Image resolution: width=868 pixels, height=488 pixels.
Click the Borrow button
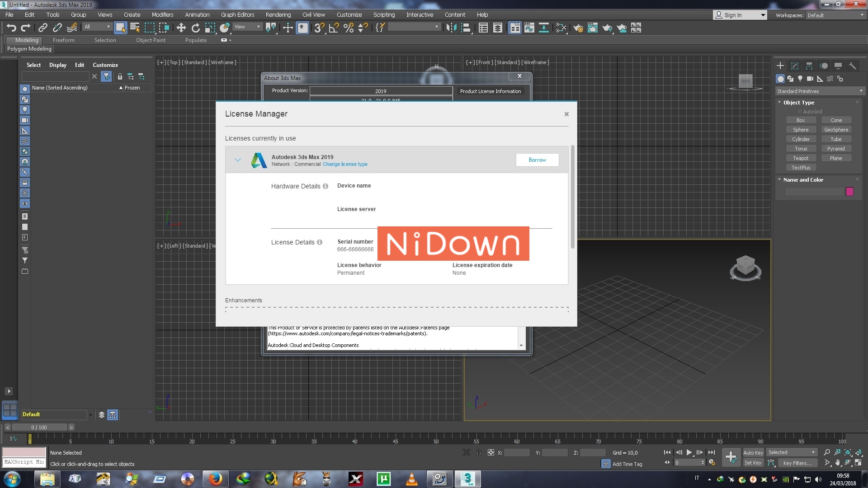point(537,160)
